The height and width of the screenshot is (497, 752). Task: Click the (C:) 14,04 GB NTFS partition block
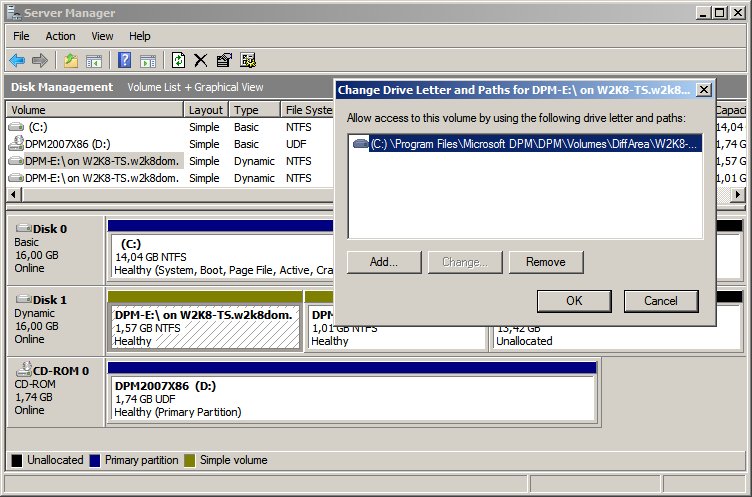[x=222, y=257]
